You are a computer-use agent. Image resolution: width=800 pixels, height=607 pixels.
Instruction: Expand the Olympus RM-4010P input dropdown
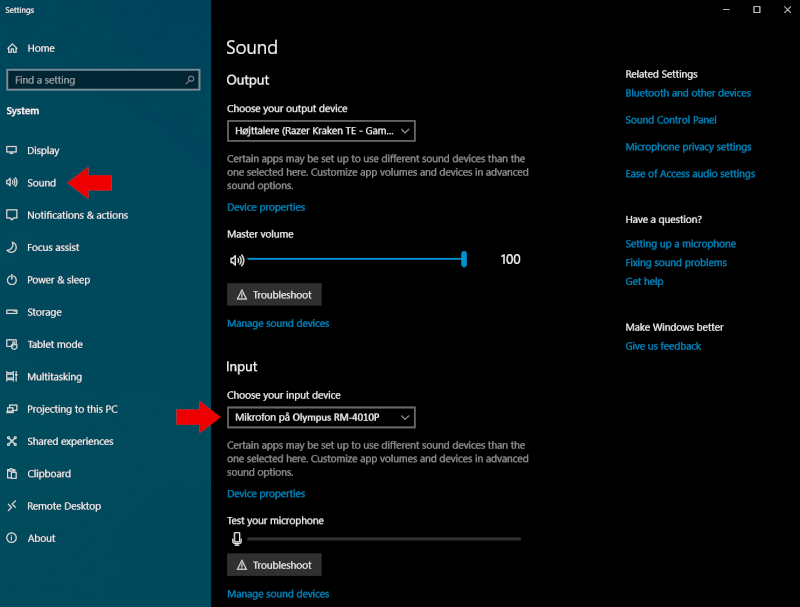pyautogui.click(x=321, y=417)
